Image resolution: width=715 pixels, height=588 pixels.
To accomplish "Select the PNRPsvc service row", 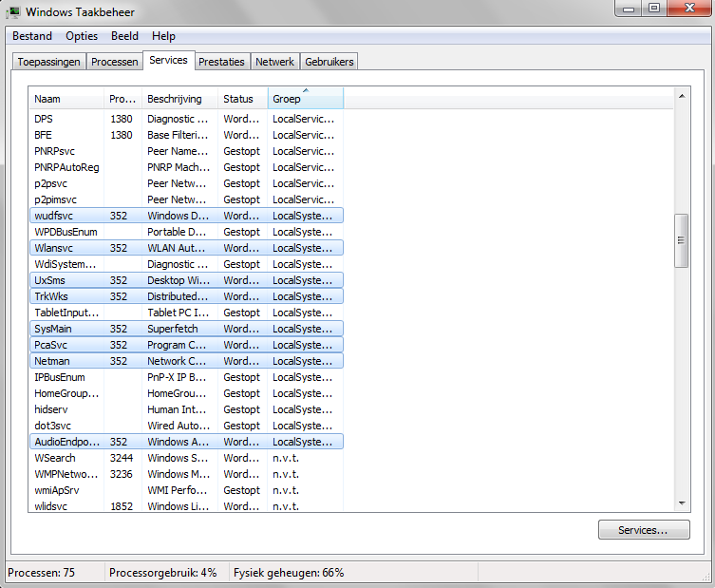I will pyautogui.click(x=186, y=151).
